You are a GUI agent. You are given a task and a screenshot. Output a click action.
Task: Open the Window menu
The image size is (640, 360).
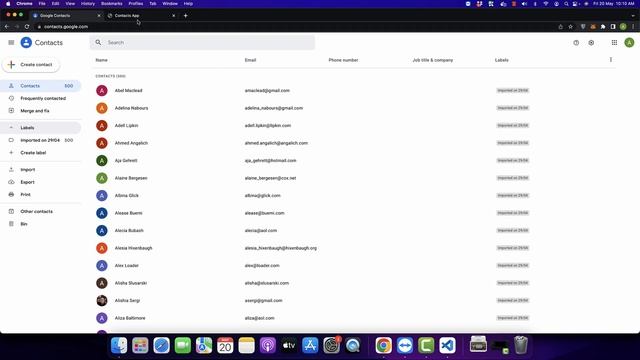(x=170, y=3)
